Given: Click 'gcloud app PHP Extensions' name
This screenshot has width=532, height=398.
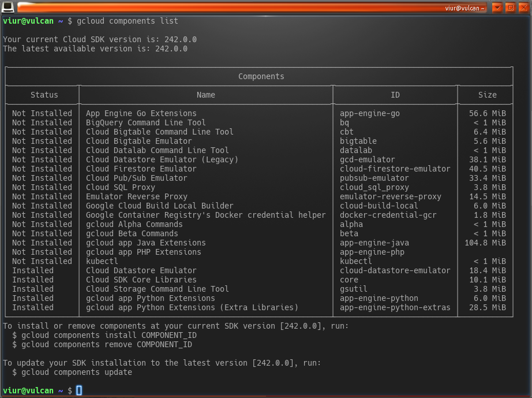Looking at the screenshot, I should click(x=144, y=252).
